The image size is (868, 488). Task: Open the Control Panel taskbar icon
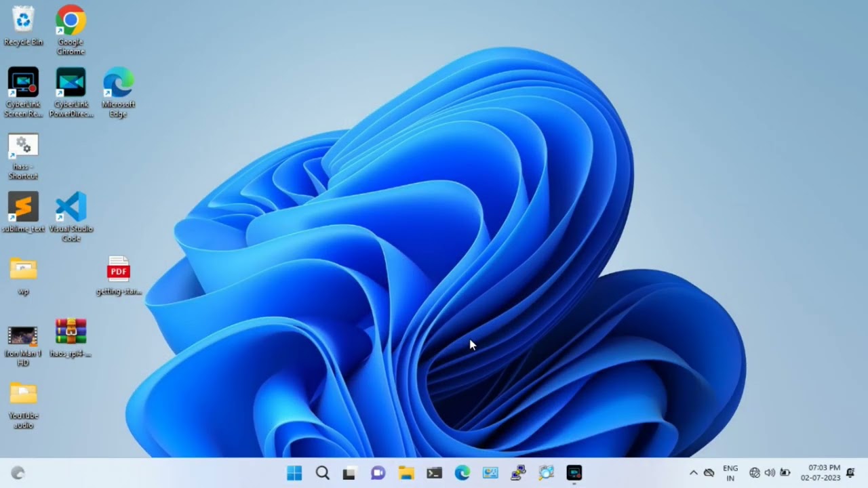point(490,473)
